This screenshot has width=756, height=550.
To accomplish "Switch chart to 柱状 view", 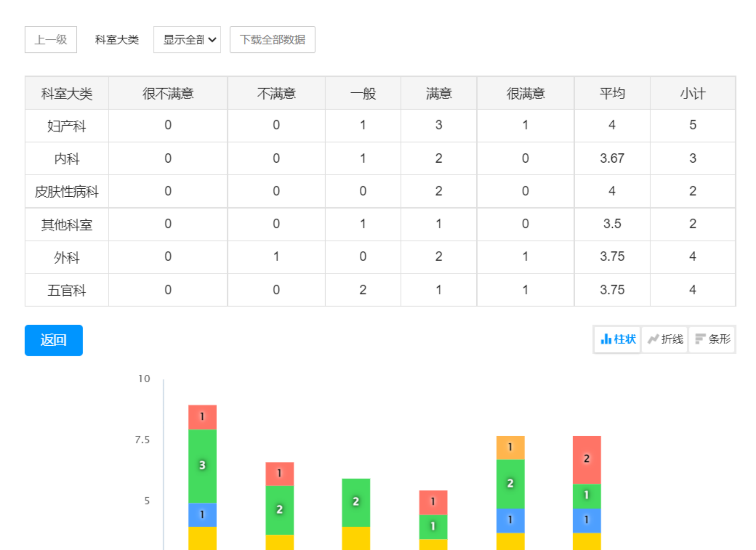I will coord(618,339).
